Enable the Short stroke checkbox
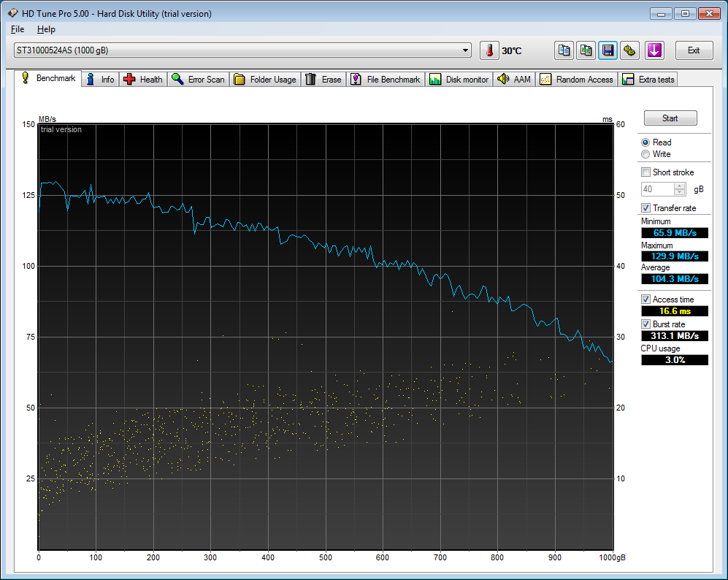The image size is (728, 580). (x=645, y=172)
